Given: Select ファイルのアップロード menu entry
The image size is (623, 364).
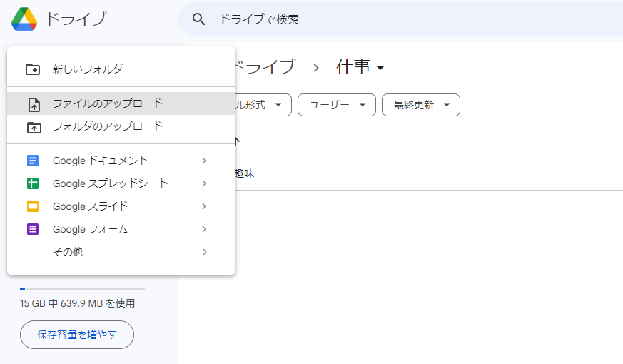Looking at the screenshot, I should coord(121,103).
